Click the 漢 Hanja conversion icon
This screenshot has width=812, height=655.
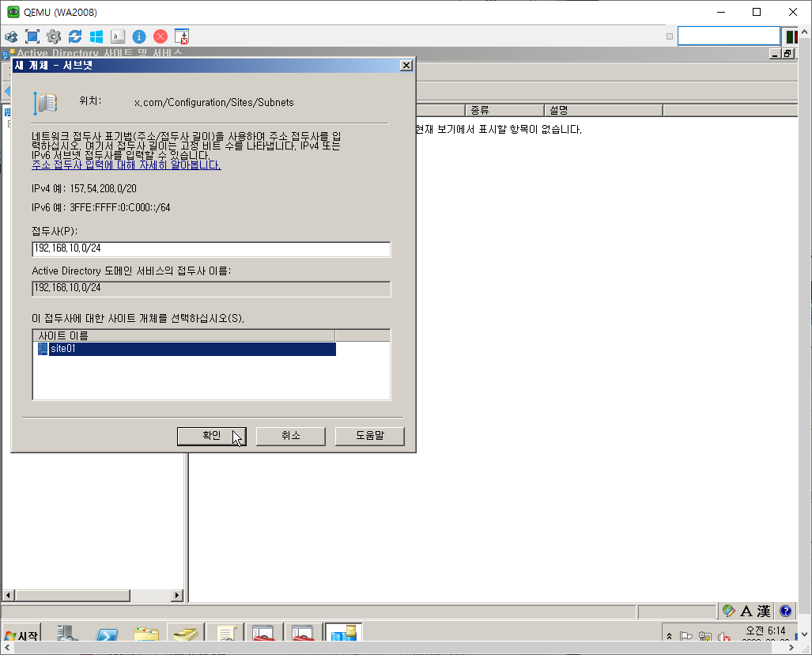764,611
